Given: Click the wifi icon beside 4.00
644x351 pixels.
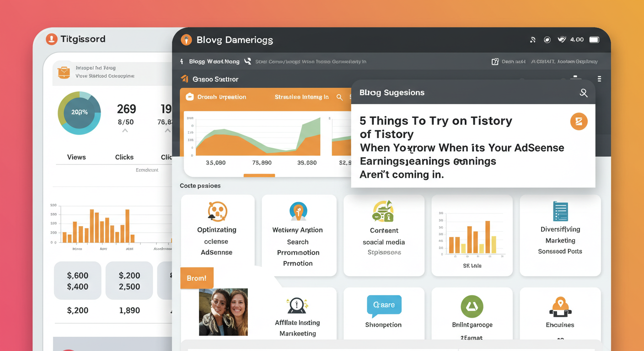Looking at the screenshot, I should point(562,40).
